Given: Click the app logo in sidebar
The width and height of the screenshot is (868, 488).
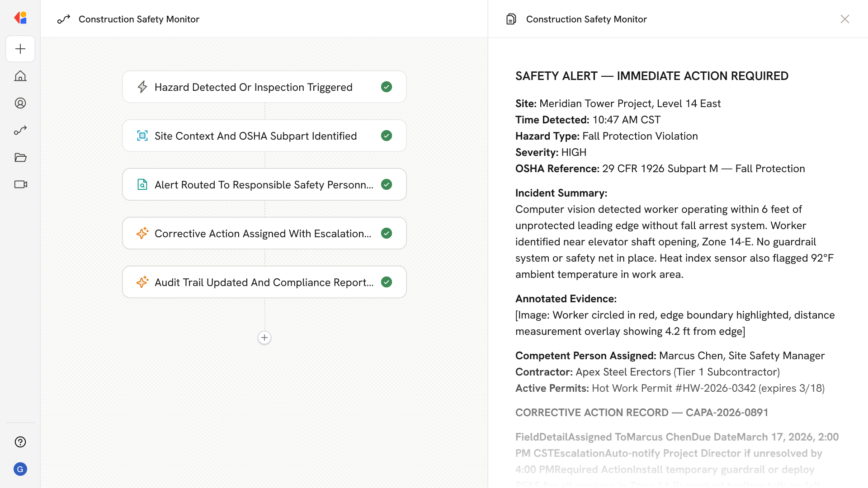Looking at the screenshot, I should [x=20, y=18].
